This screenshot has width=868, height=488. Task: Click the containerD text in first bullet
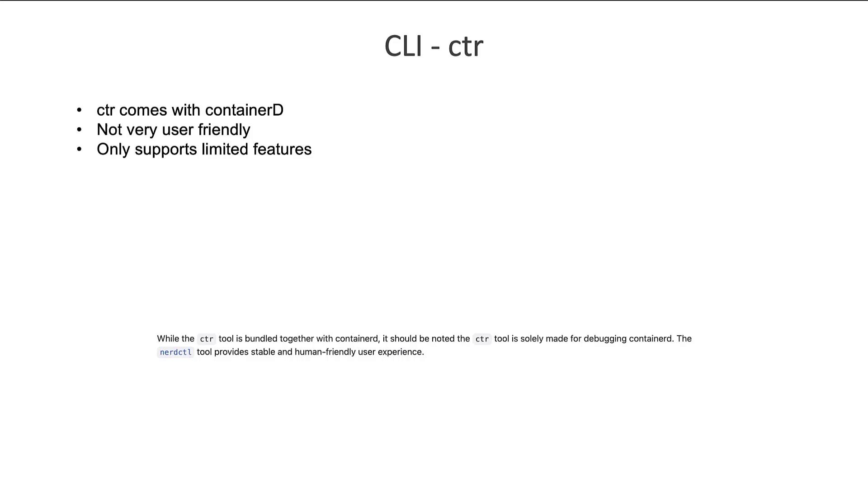[x=245, y=110]
